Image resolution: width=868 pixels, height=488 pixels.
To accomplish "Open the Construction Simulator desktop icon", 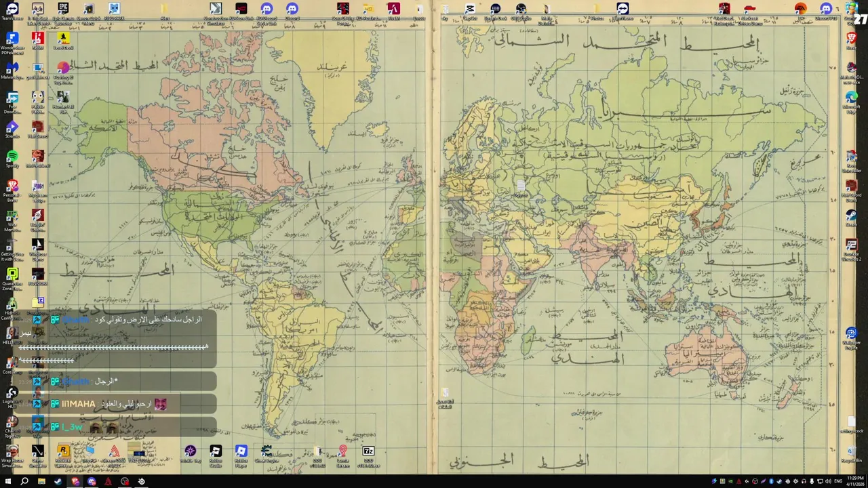I will tap(216, 12).
